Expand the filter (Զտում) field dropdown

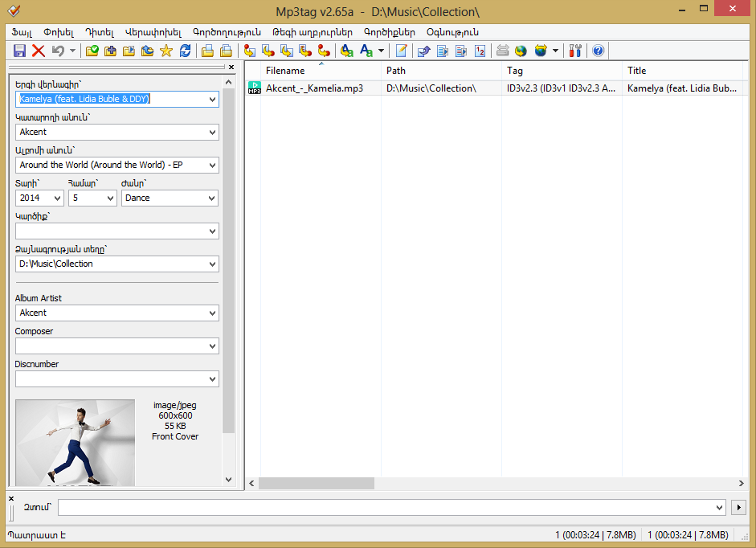pyautogui.click(x=719, y=508)
